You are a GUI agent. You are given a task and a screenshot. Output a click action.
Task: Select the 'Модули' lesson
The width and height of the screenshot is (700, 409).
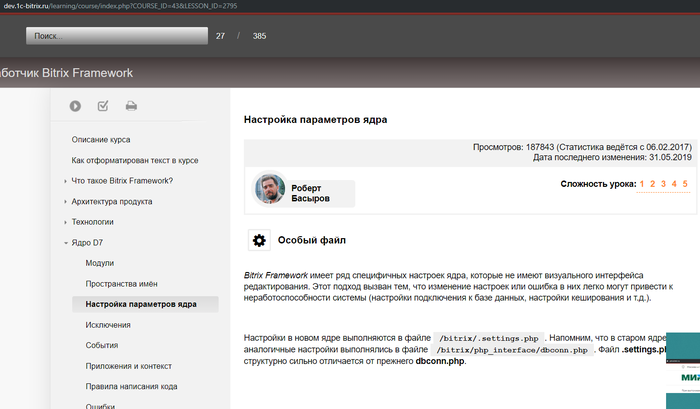100,263
